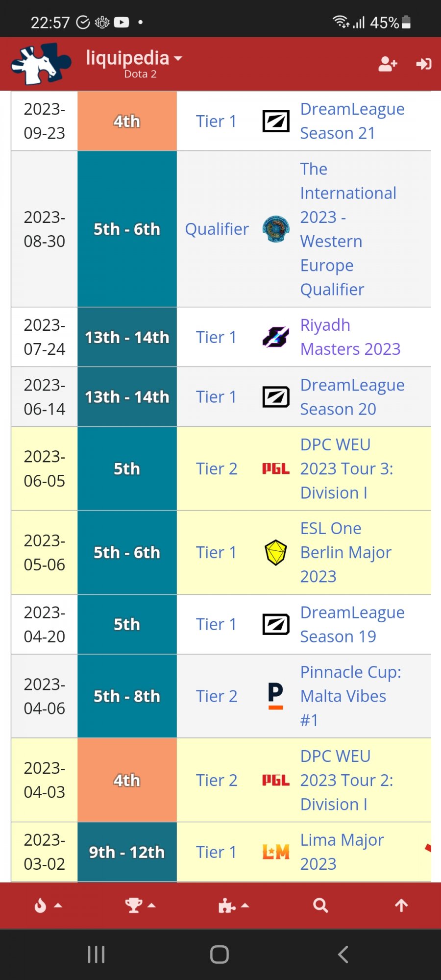The width and height of the screenshot is (441, 980).
Task: Tap the Pinnacle Cup logo icon
Action: click(276, 696)
